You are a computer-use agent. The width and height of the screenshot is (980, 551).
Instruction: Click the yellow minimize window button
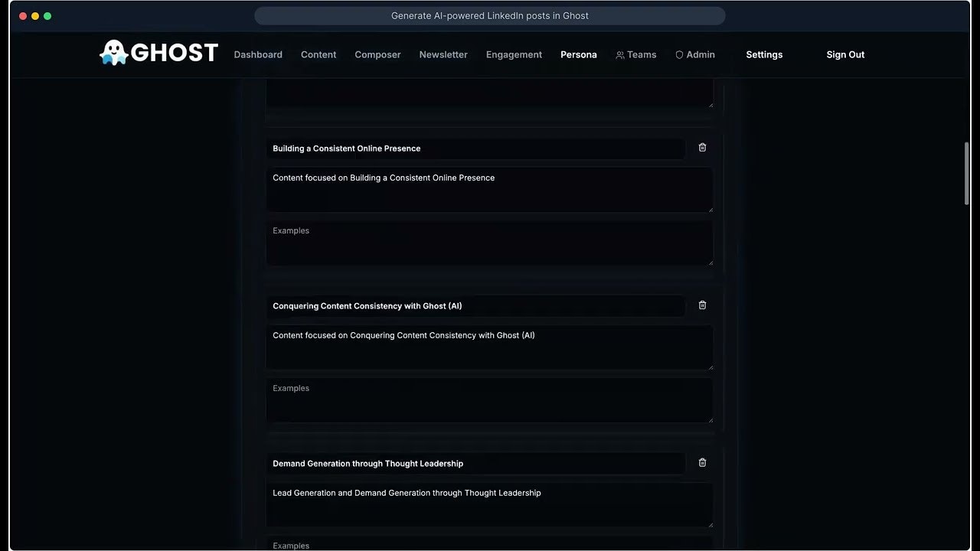[35, 16]
